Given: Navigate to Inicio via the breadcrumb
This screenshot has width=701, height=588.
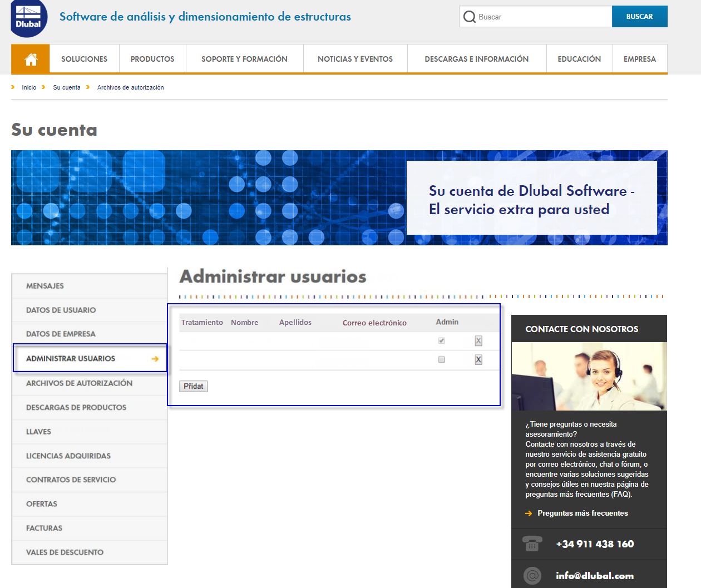Looking at the screenshot, I should point(29,87).
